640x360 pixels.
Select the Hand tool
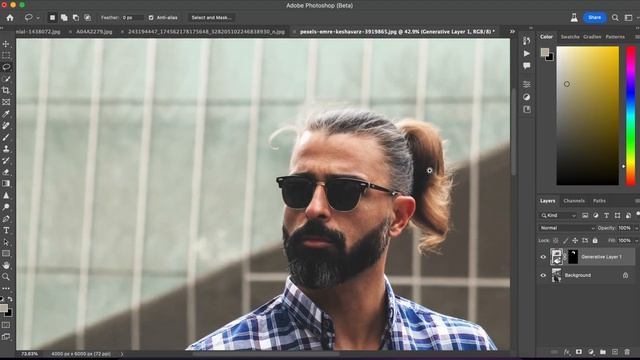6,265
